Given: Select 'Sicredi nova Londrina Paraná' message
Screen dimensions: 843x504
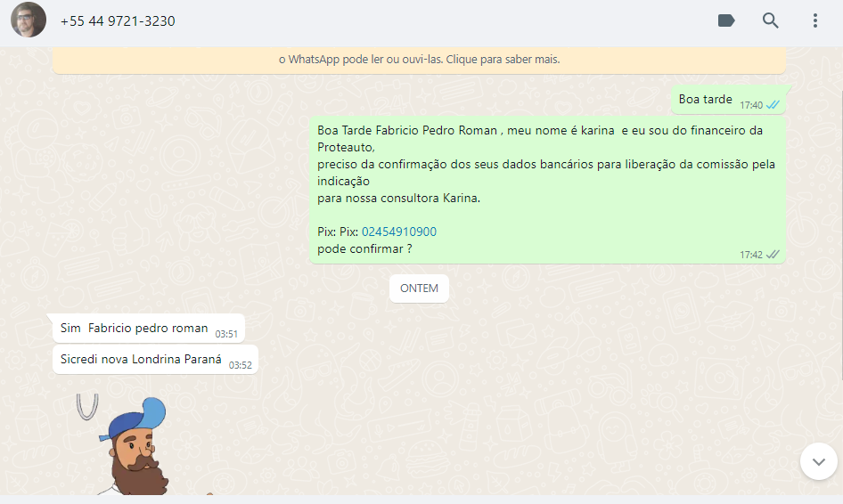Looking at the screenshot, I should click(x=141, y=360).
